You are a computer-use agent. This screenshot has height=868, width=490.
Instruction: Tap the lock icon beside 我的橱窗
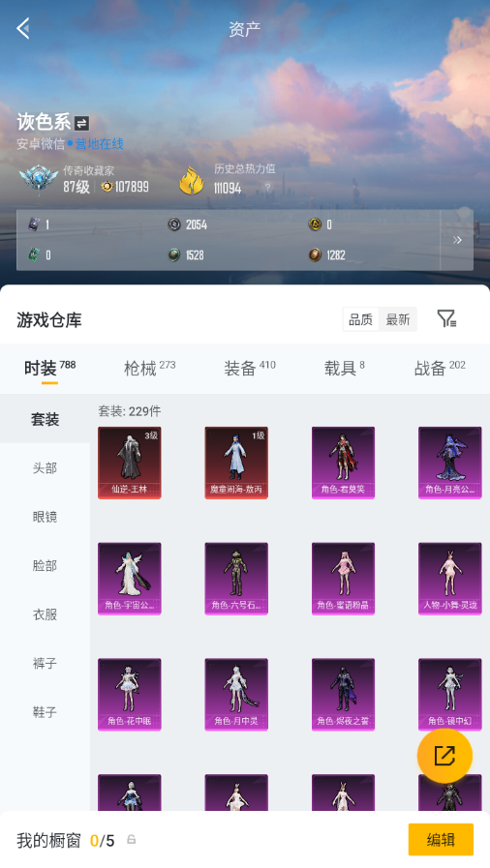(132, 840)
